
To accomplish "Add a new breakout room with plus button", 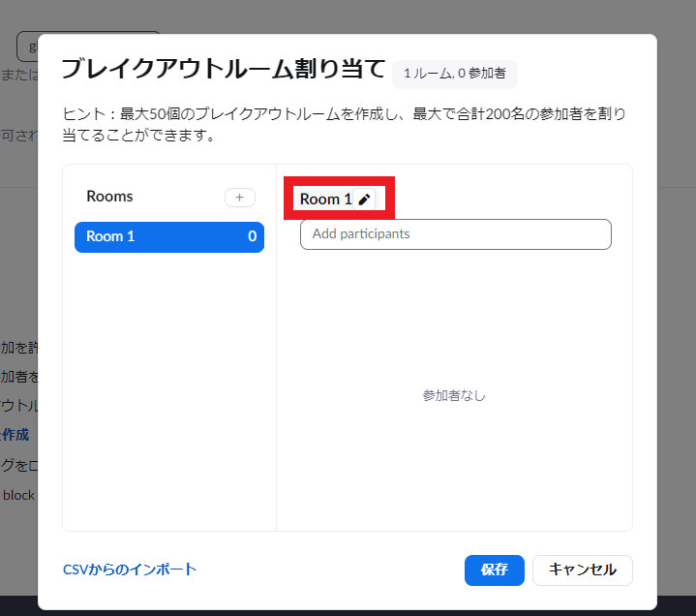I will click(x=239, y=198).
